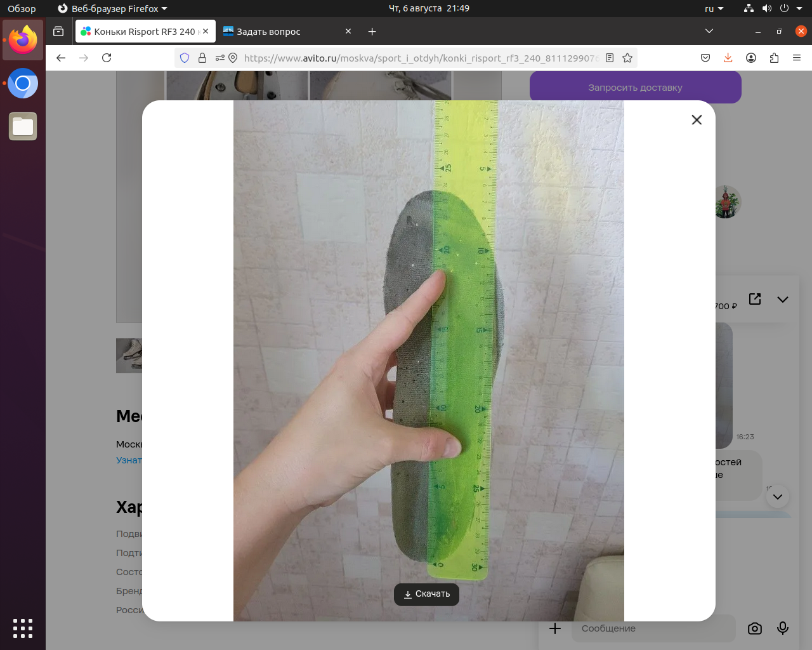Toggle reader view for the page
Viewport: 812px width, 650px height.
pos(610,58)
